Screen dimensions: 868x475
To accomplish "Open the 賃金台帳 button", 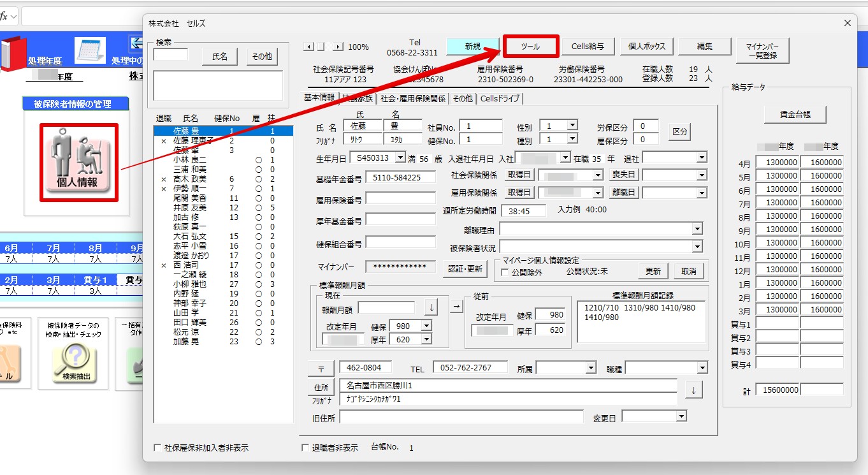I will click(795, 114).
